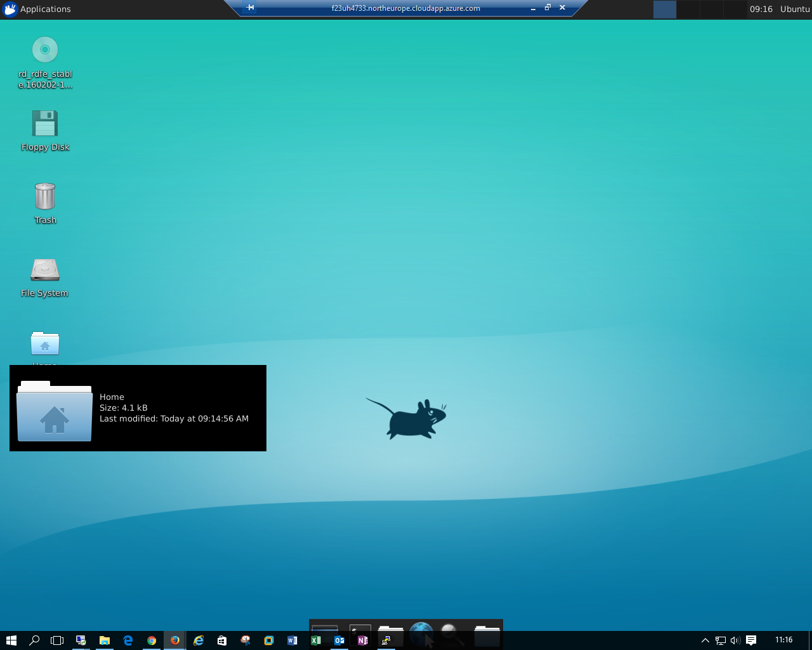Open the rd_rdfe_stable disc icon on desktop
812x650 pixels.
(45, 50)
